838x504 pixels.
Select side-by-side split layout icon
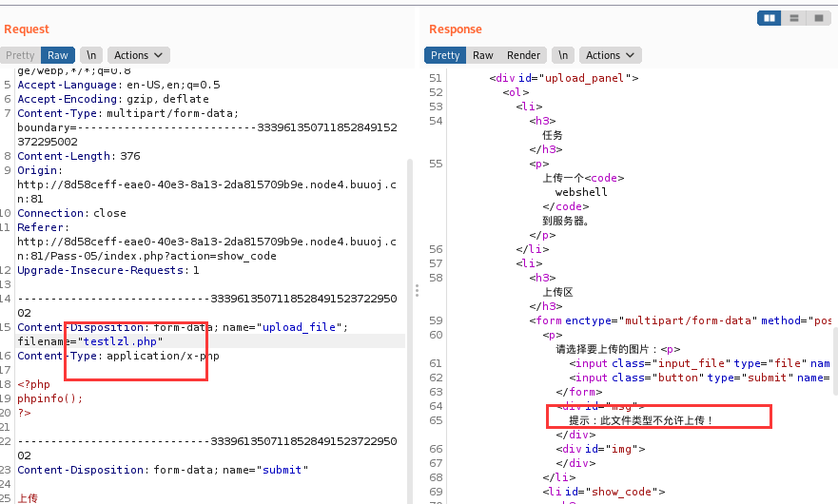point(770,18)
